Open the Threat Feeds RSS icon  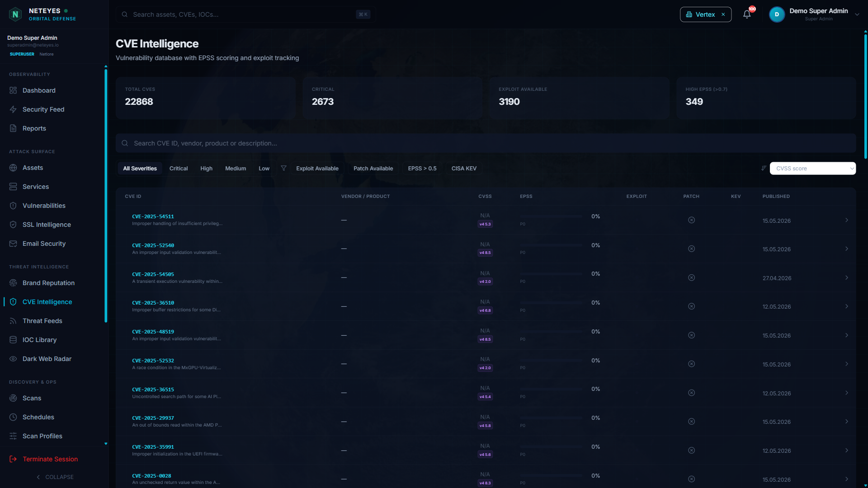click(13, 321)
